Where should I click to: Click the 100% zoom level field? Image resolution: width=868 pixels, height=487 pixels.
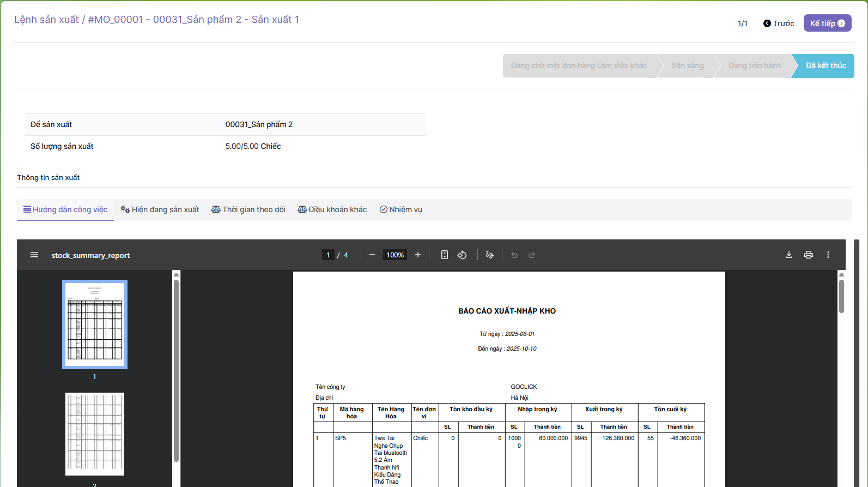pos(395,255)
